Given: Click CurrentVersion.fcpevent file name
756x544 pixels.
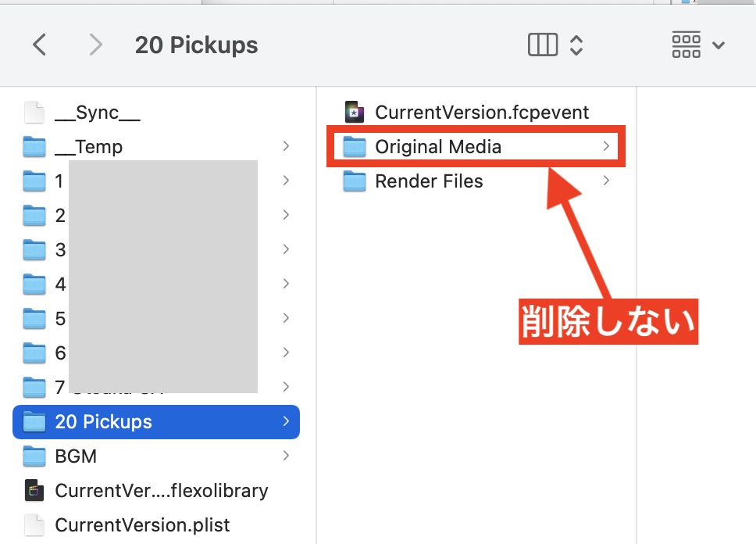Looking at the screenshot, I should (482, 113).
